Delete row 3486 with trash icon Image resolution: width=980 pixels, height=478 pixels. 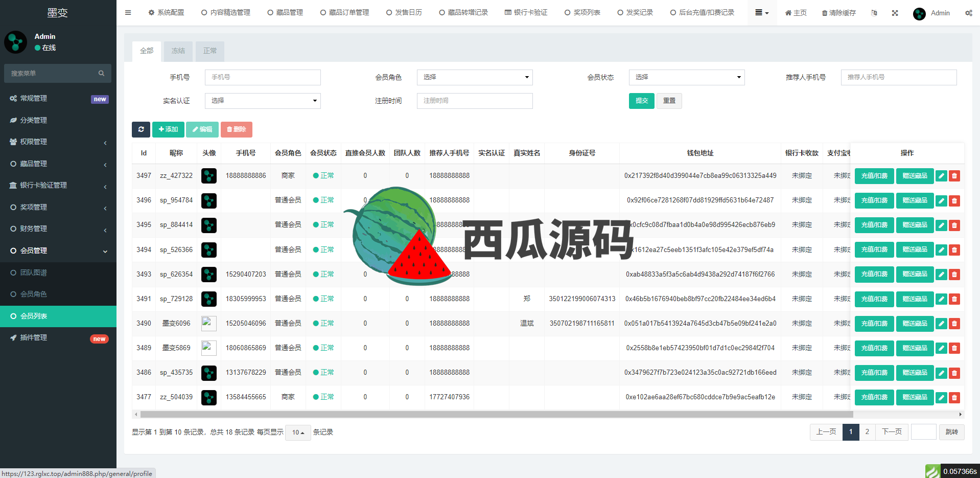tap(954, 373)
